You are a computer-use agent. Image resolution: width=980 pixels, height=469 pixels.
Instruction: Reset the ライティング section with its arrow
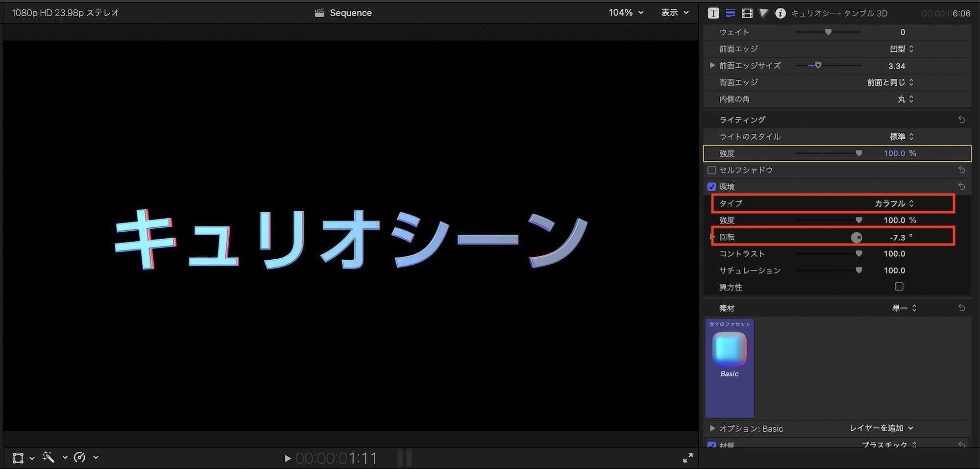click(x=961, y=120)
